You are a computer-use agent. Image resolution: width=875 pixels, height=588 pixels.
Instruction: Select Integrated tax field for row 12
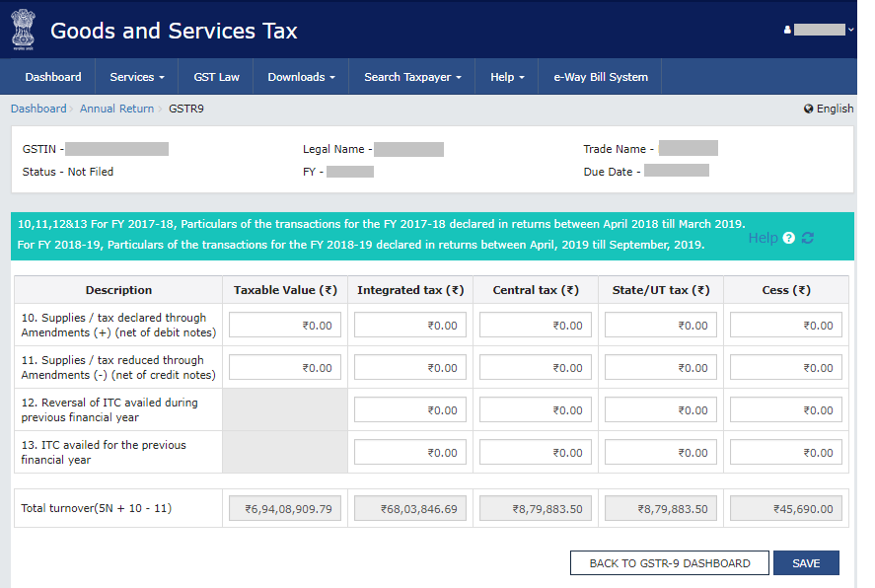point(410,410)
